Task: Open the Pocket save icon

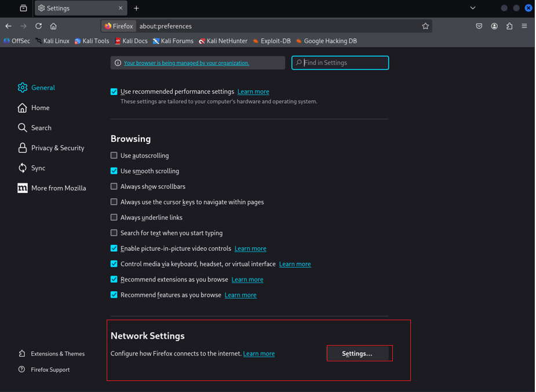Action: tap(479, 26)
